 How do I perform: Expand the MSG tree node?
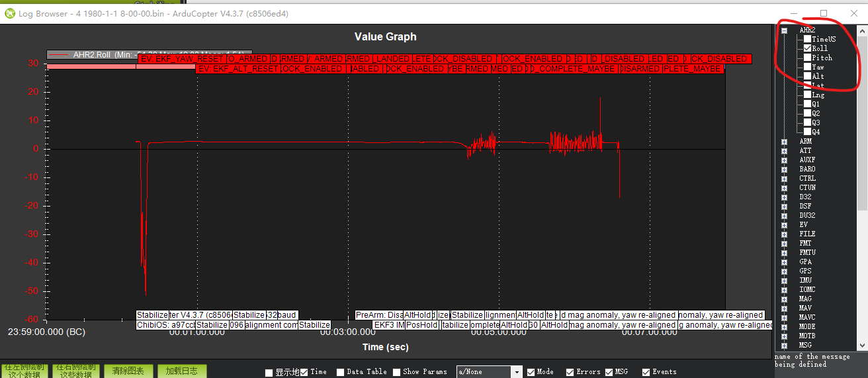784,345
